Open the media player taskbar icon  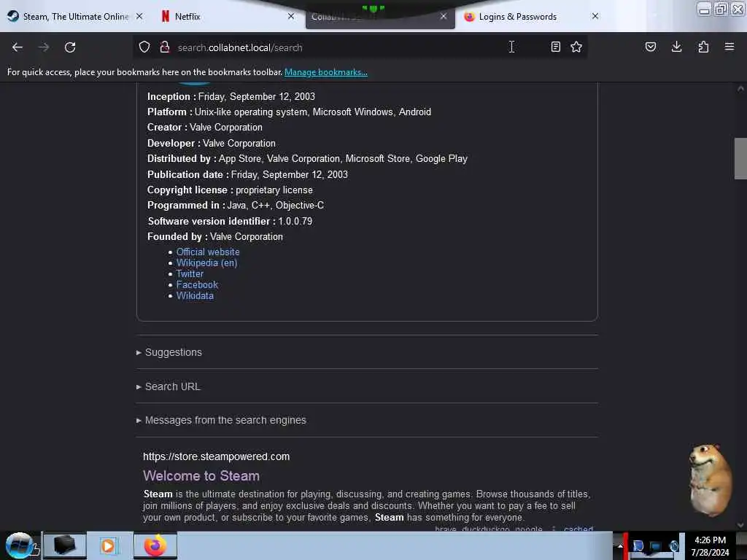tap(108, 545)
